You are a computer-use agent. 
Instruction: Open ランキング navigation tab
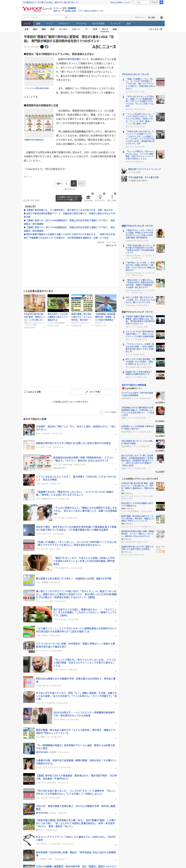tap(115, 24)
